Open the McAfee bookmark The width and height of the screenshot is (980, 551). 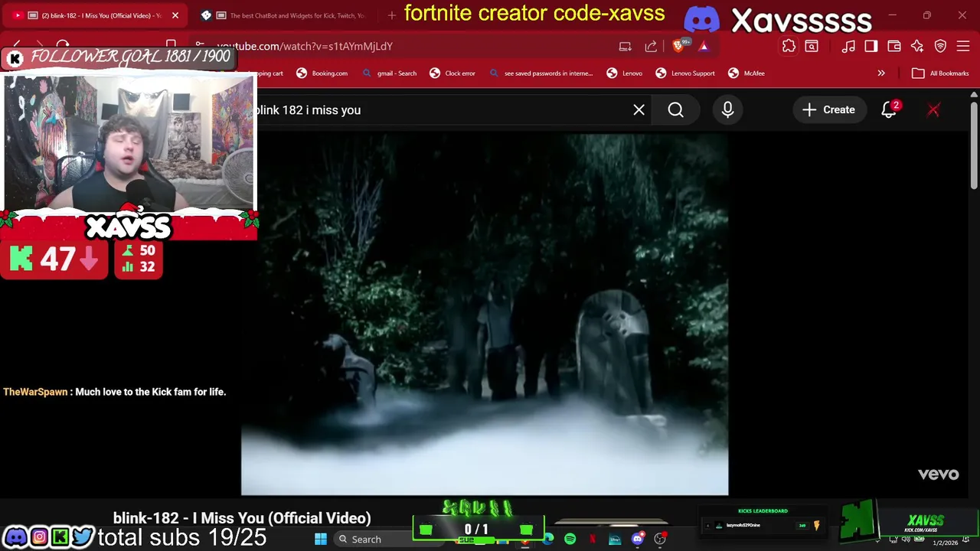coord(746,73)
